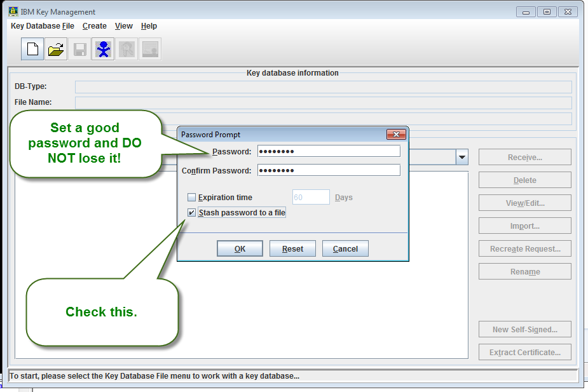Click the Reset button
Viewport: 588px width, 392px height.
click(292, 248)
